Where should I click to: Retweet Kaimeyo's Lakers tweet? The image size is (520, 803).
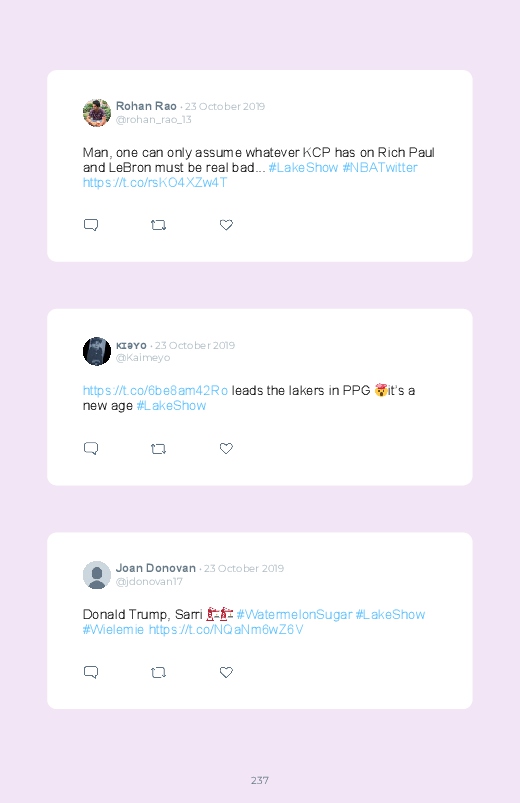pyautogui.click(x=158, y=449)
